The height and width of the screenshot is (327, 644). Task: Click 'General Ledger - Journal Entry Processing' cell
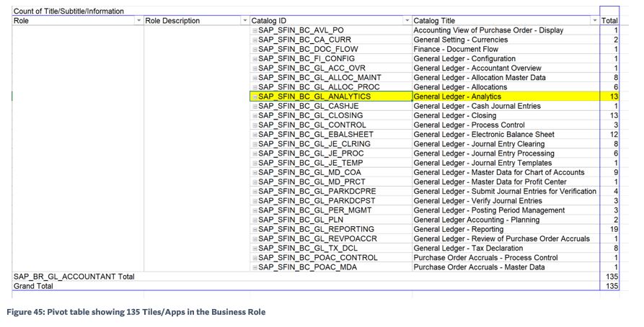coord(506,153)
